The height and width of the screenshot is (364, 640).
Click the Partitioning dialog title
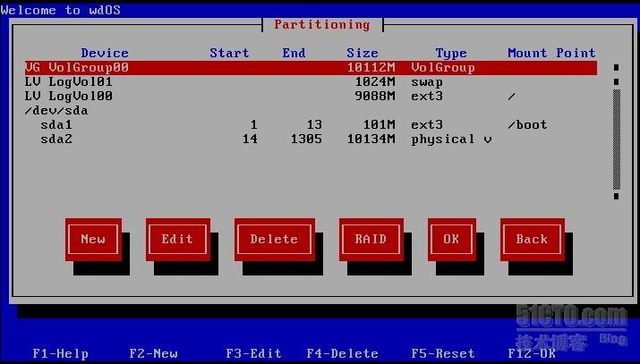point(322,24)
